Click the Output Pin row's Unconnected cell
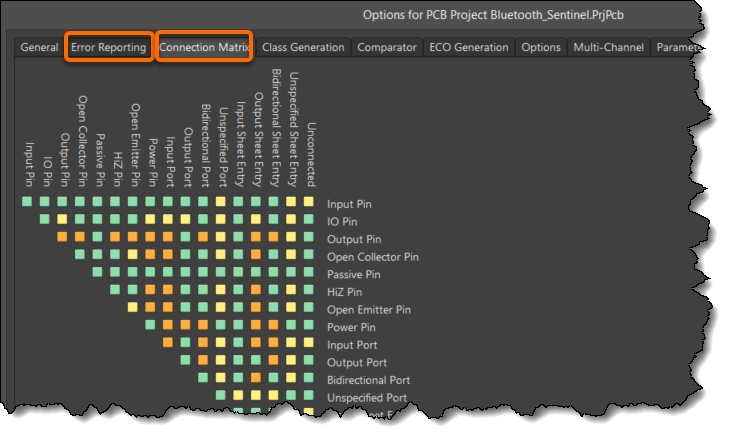This screenshot has height=444, width=733. [x=309, y=238]
